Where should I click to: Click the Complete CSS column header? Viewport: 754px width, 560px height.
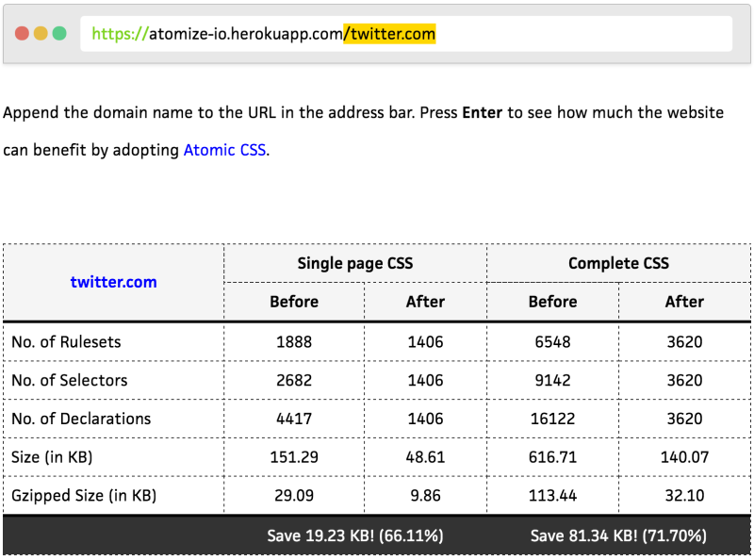point(618,263)
